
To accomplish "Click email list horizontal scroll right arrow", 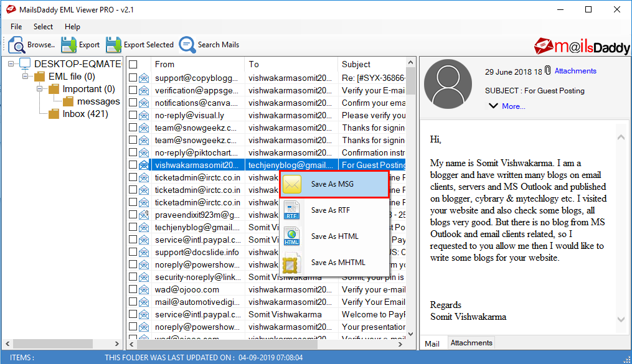I will pos(400,344).
